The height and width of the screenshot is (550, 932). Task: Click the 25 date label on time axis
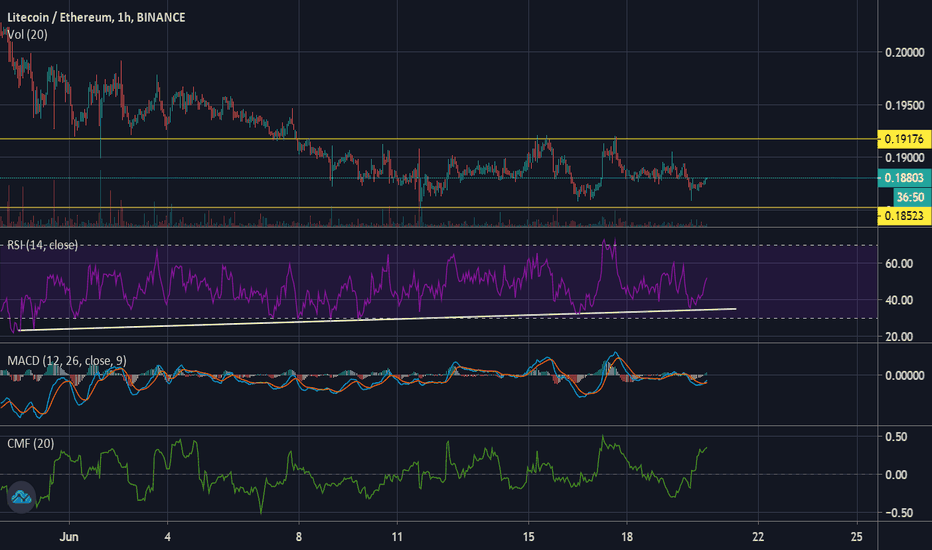tap(857, 537)
